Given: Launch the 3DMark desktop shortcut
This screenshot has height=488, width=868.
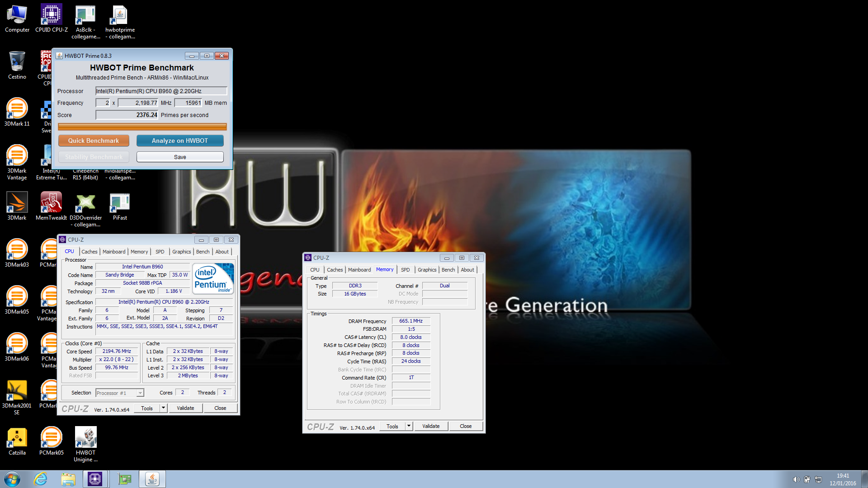Looking at the screenshot, I should (17, 206).
